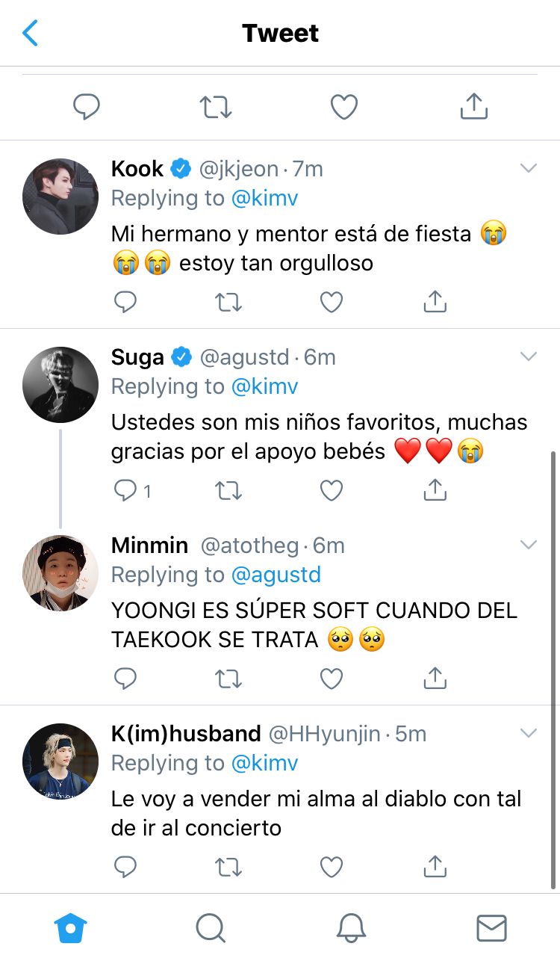The image size is (560, 967).
Task: Like the main tweet at the top
Action: coord(344,107)
